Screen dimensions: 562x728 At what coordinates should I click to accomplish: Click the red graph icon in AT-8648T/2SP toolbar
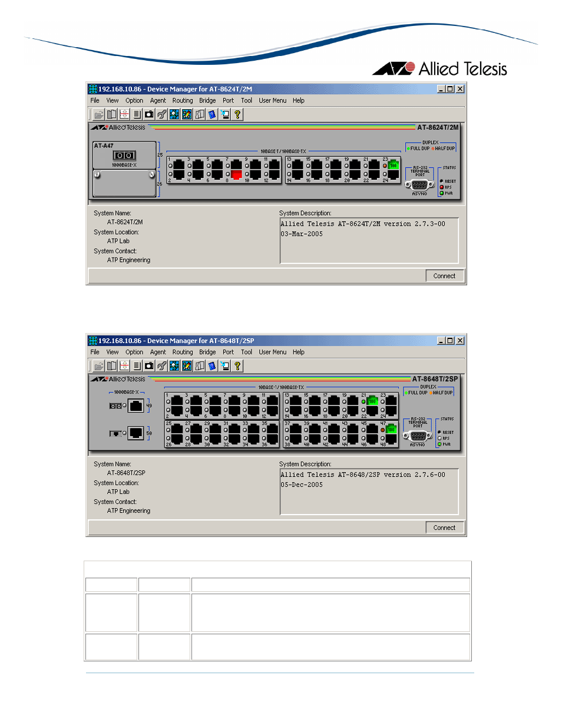click(124, 366)
